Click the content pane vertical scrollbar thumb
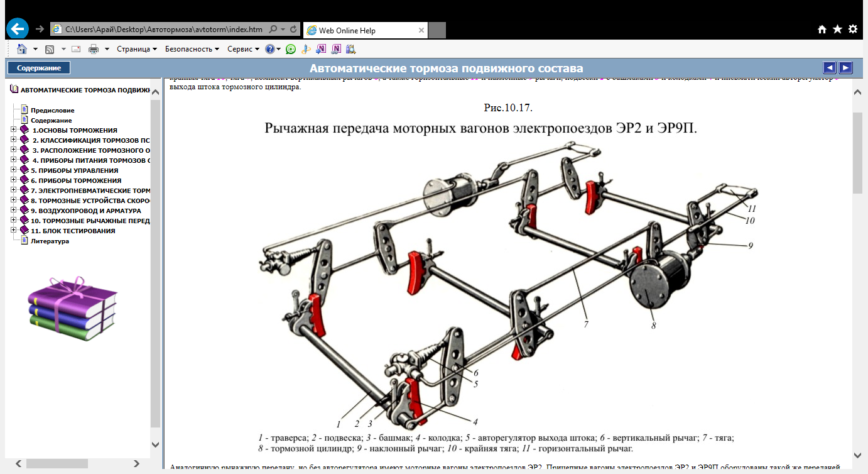This screenshot has height=474, width=868. 858,153
